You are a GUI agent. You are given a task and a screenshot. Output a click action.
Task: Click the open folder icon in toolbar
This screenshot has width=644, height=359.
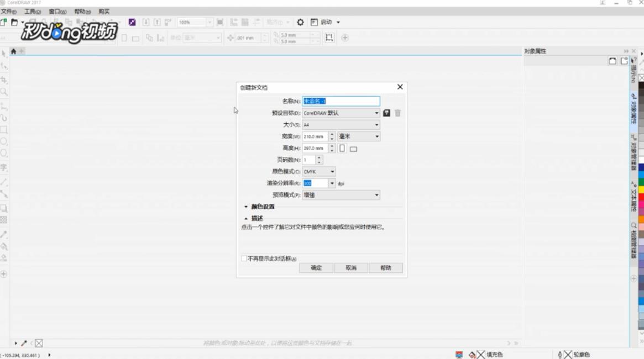(x=14, y=22)
